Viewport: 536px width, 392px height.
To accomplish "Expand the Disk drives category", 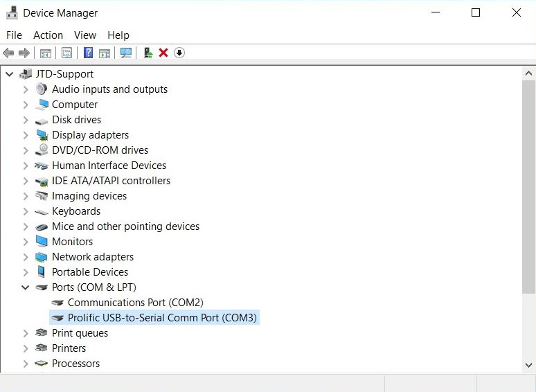I will [26, 120].
